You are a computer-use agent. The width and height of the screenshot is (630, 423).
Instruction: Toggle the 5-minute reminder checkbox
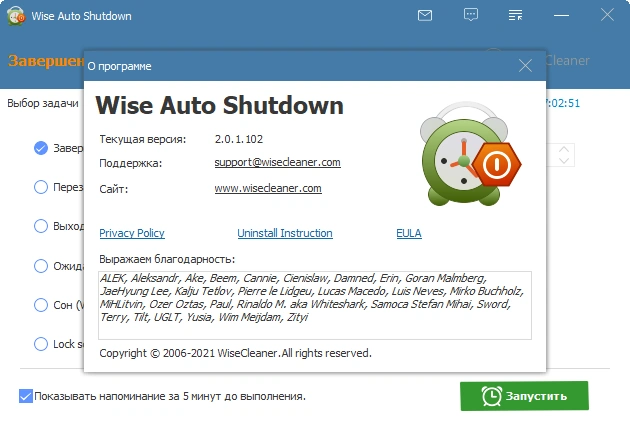tap(26, 396)
